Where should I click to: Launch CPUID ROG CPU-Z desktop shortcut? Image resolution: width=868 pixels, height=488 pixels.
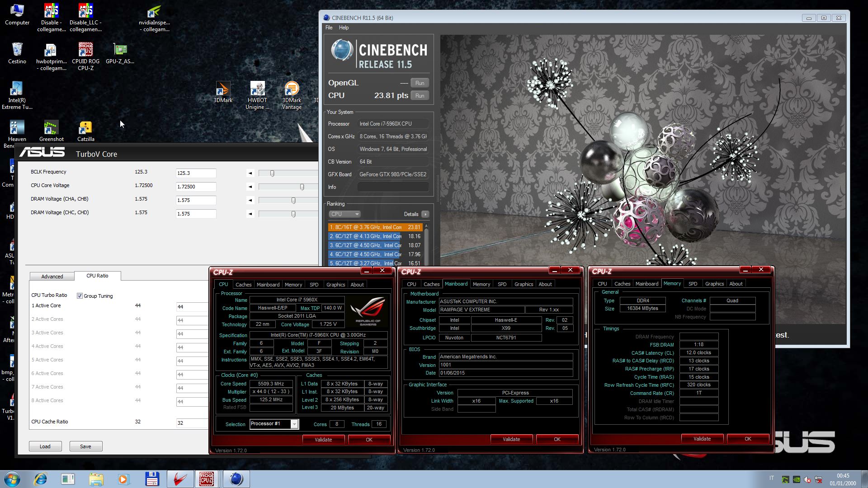point(85,56)
